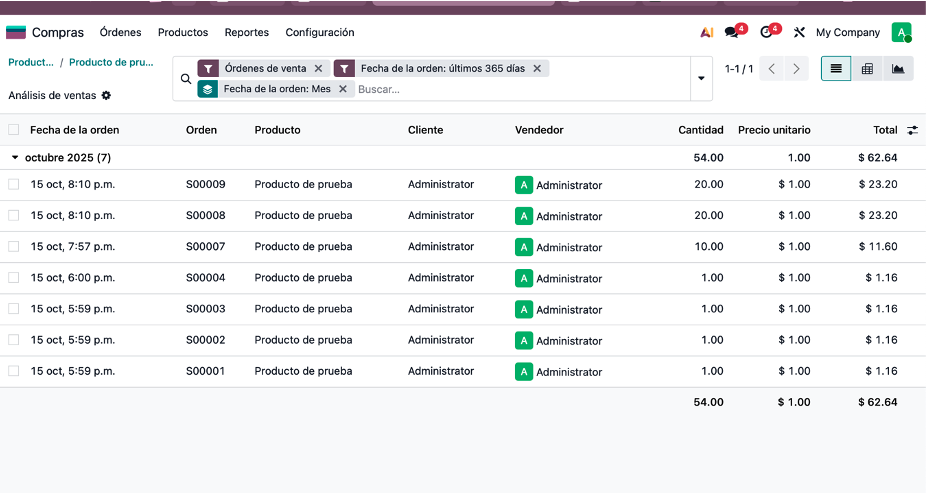Open the search options dropdown arrow
This screenshot has width=929, height=493.
701,79
